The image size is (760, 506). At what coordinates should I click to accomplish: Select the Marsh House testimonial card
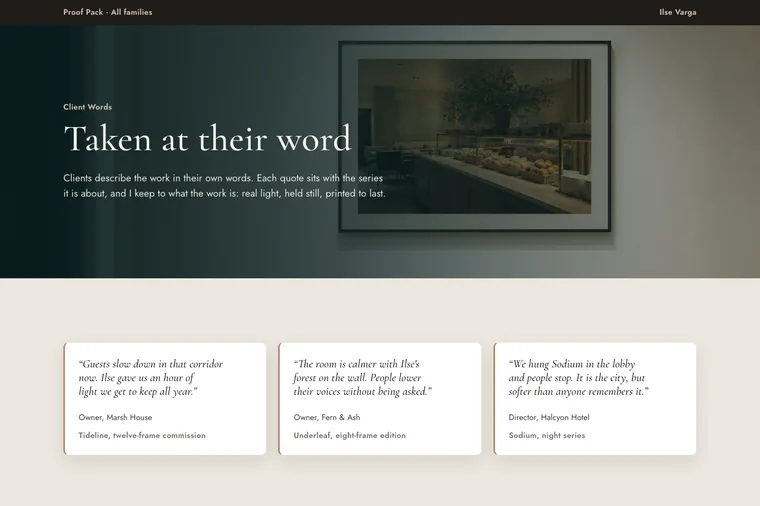165,398
